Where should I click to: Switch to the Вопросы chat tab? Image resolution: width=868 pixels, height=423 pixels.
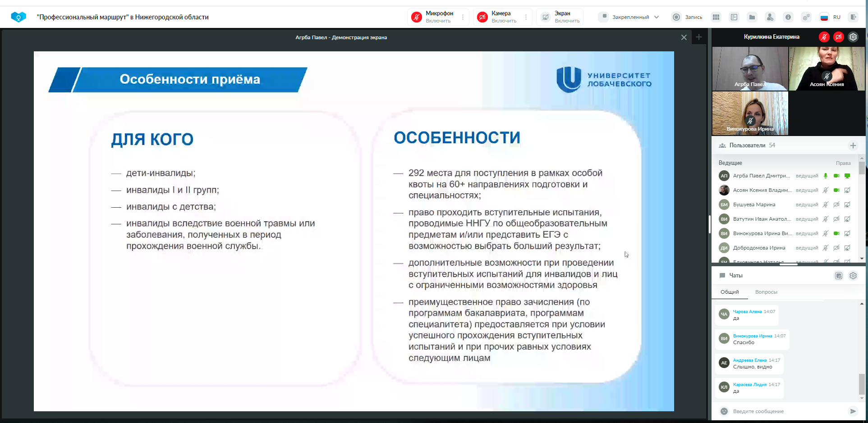click(x=766, y=292)
